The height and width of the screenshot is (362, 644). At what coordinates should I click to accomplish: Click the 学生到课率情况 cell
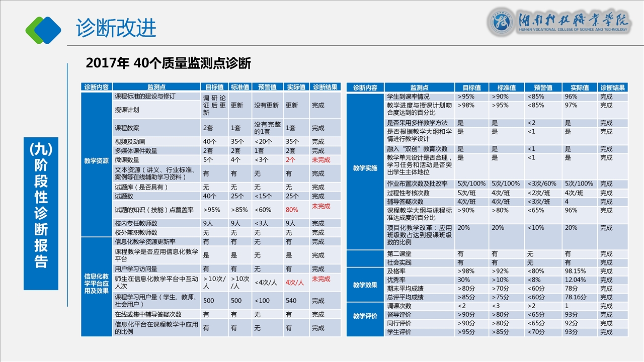(408, 97)
